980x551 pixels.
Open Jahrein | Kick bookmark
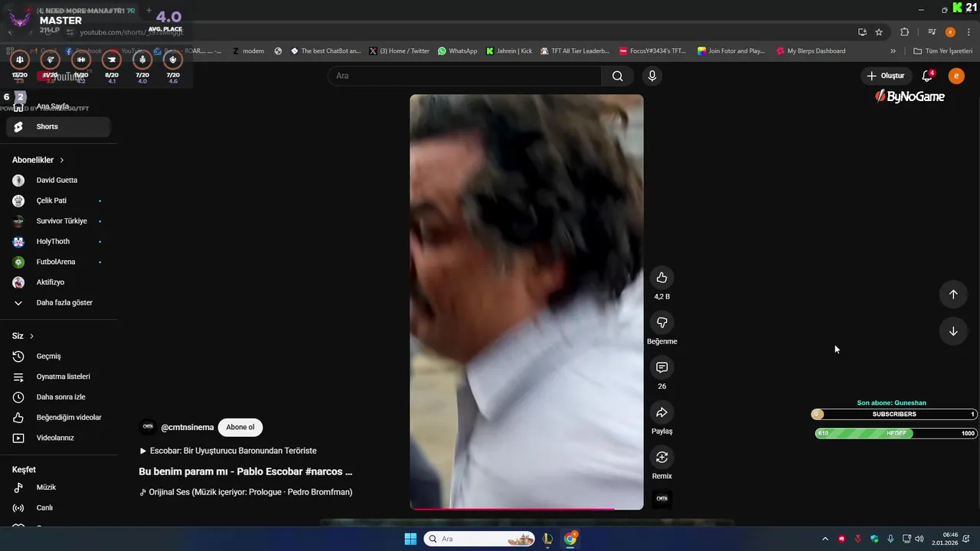pyautogui.click(x=509, y=51)
